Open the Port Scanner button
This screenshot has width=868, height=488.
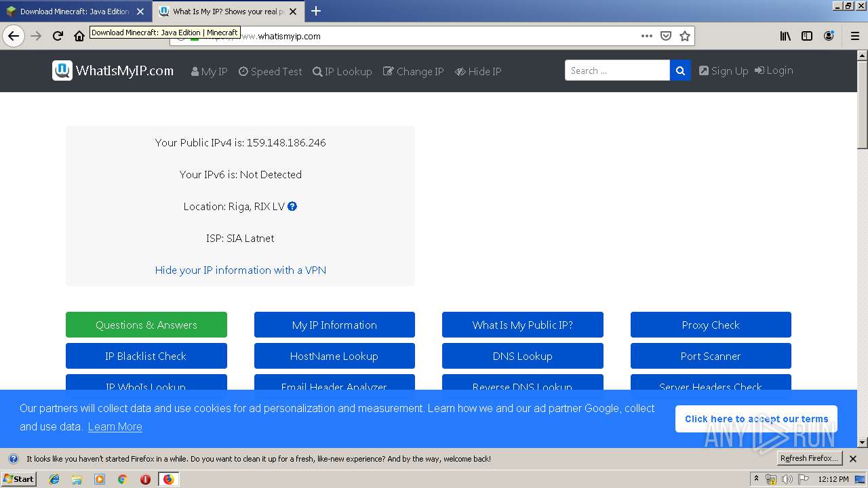coord(711,356)
